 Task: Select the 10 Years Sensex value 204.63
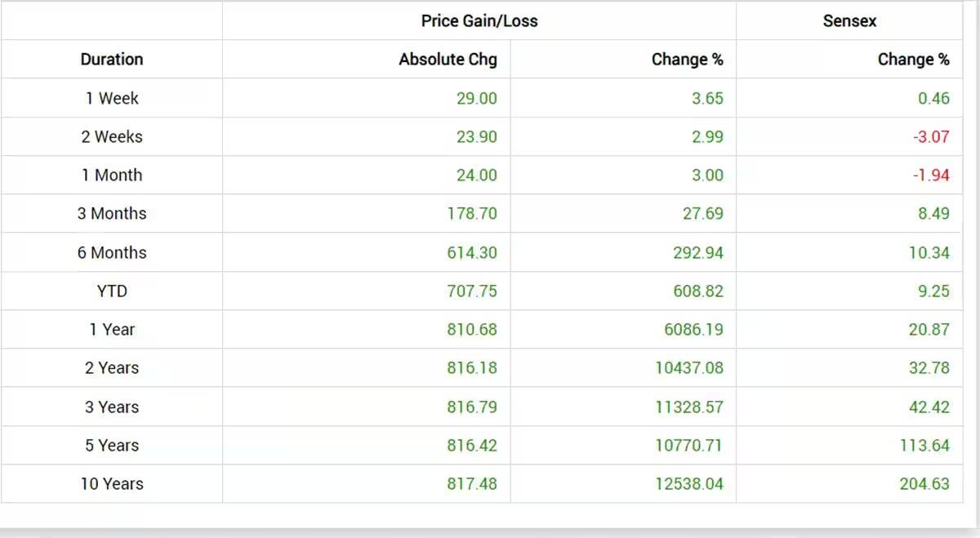[x=924, y=484]
